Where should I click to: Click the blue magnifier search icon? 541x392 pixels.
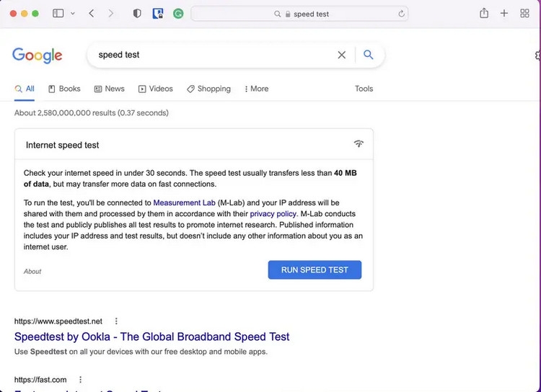coord(369,55)
